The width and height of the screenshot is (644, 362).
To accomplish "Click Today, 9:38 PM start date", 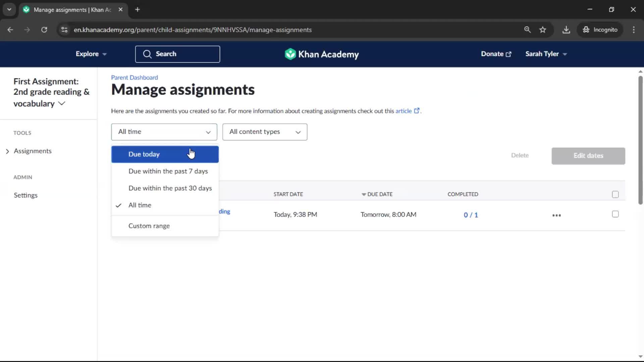I will pos(295,215).
